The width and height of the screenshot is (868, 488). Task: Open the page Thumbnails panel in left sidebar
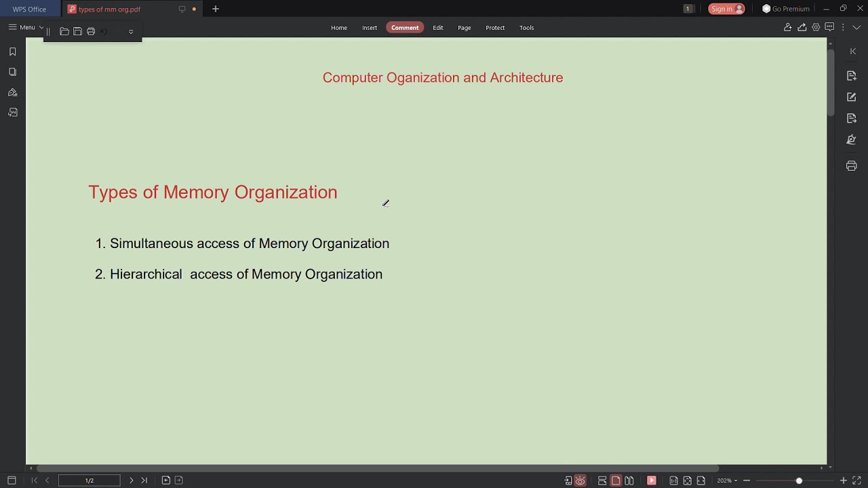point(12,72)
